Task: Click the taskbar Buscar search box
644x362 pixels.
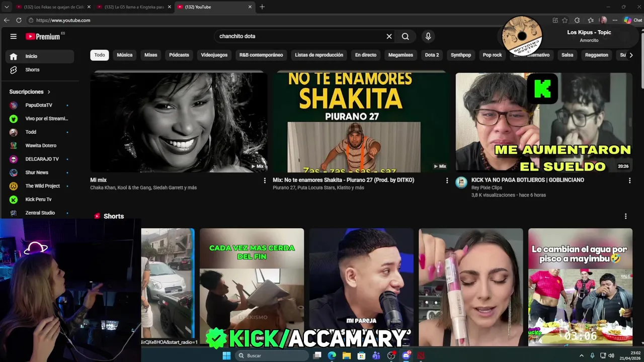Action: coord(272,355)
